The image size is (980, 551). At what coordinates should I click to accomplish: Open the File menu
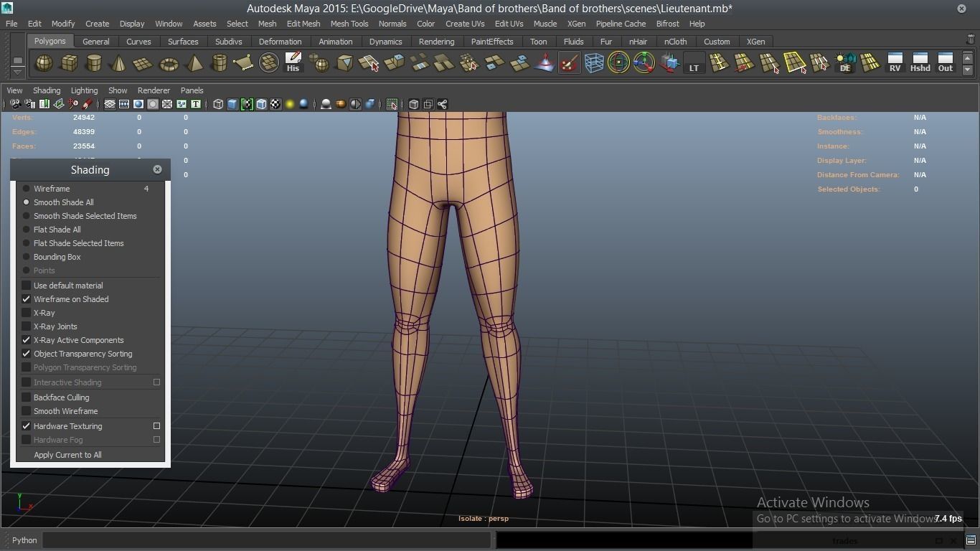(11, 24)
